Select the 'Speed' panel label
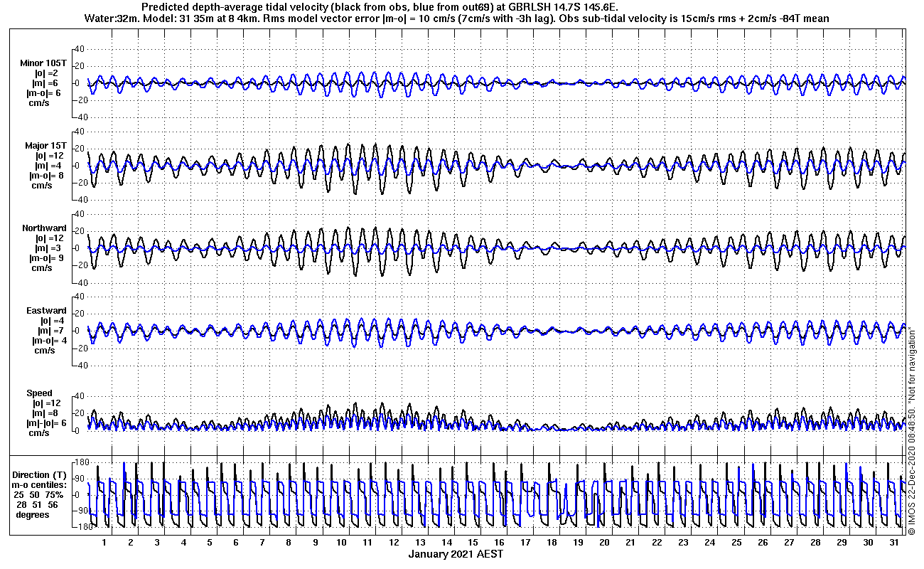The width and height of the screenshot is (924, 569). point(39,393)
